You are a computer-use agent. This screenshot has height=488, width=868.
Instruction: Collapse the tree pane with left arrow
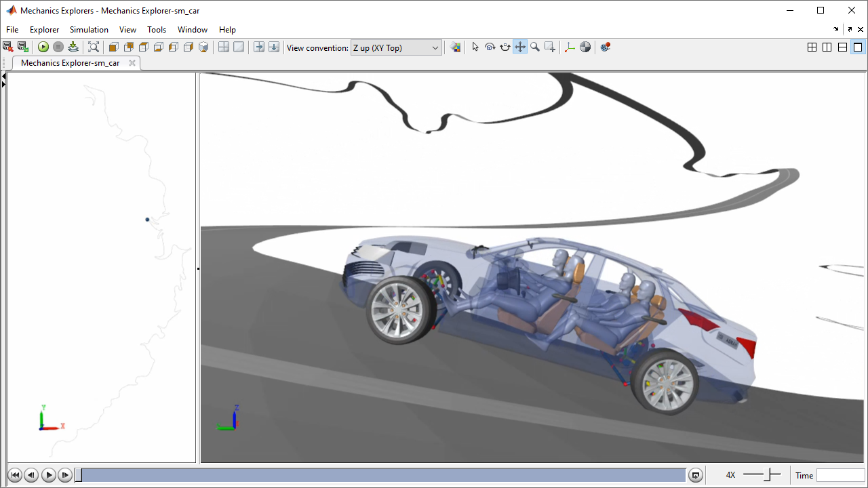click(3, 77)
